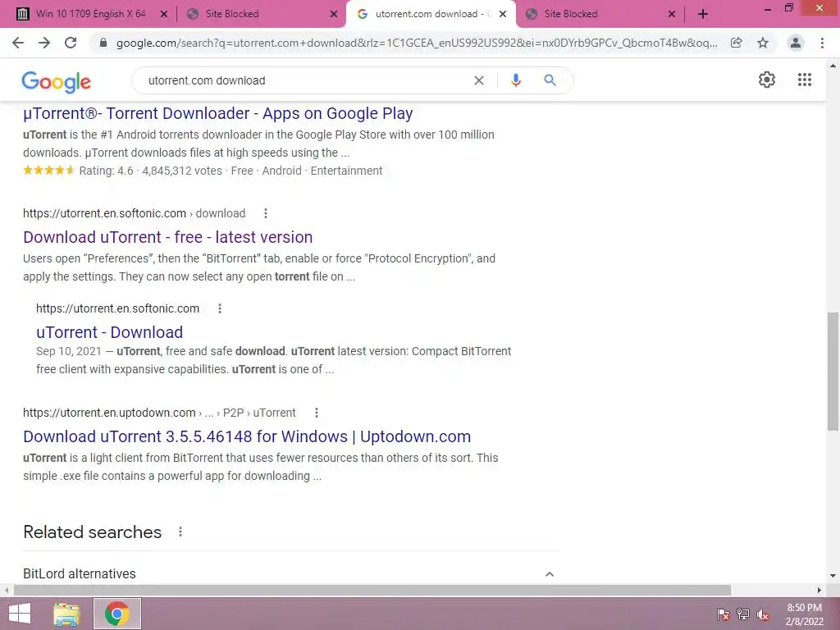The width and height of the screenshot is (840, 630).
Task: Click the horizontal scrollbar right arrow
Action: 819,591
